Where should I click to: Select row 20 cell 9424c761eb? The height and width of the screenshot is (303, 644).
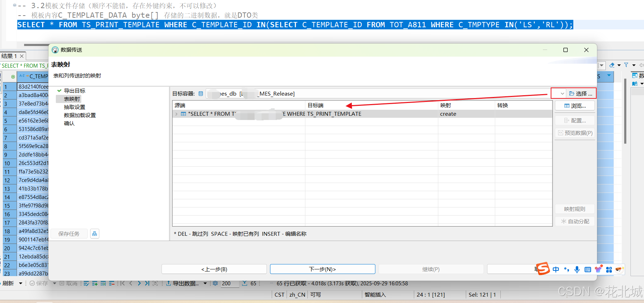pos(33,248)
